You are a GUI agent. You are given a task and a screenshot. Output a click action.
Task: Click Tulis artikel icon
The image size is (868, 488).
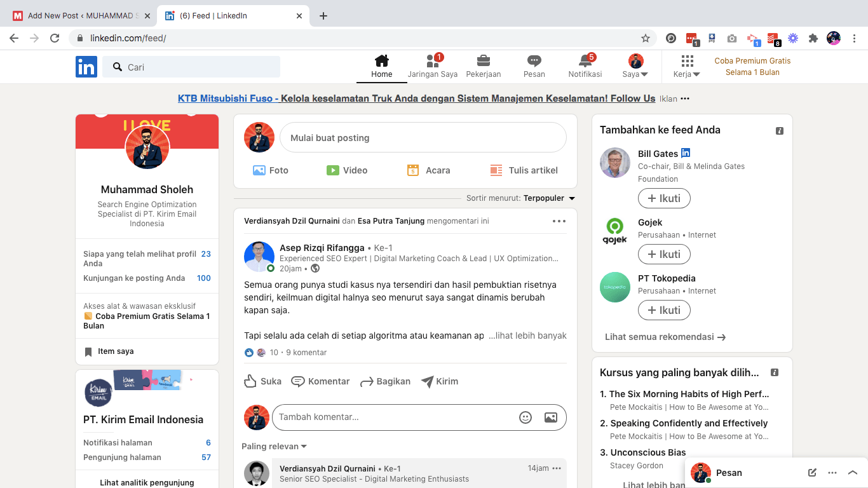pos(496,170)
